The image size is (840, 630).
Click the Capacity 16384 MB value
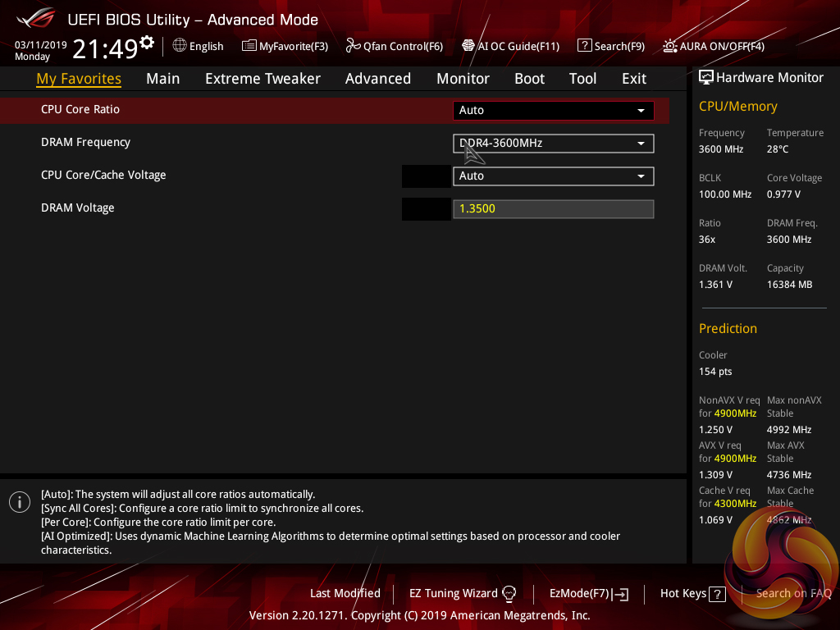point(789,285)
